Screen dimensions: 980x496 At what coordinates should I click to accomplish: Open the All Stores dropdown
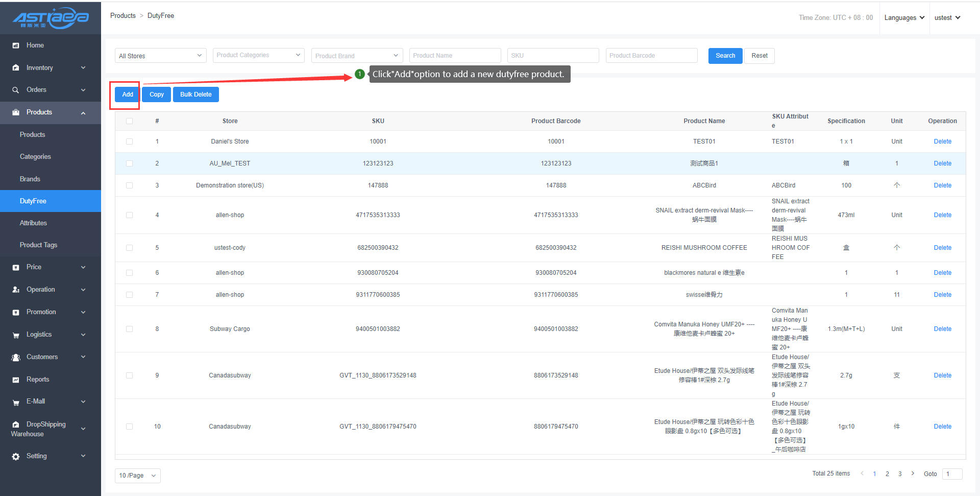coord(160,56)
